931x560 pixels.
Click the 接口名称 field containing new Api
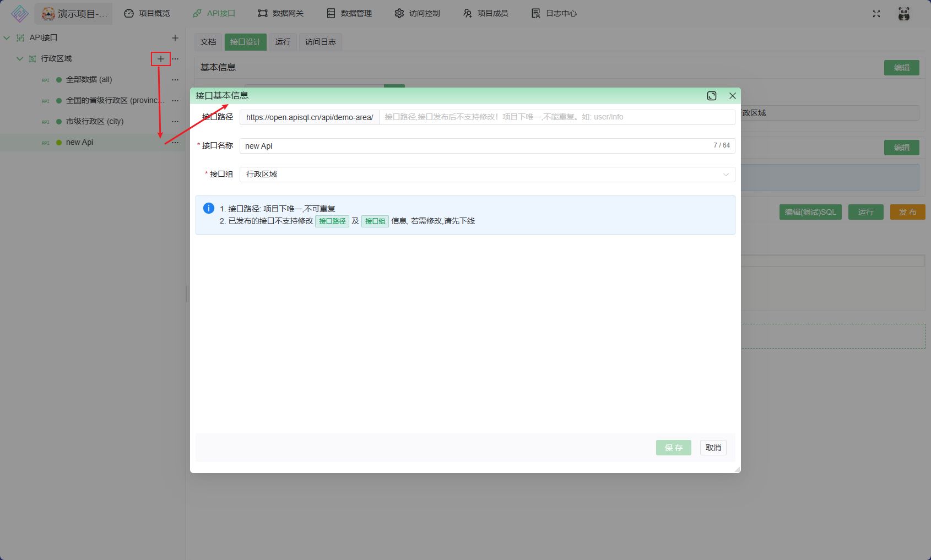[x=477, y=146]
